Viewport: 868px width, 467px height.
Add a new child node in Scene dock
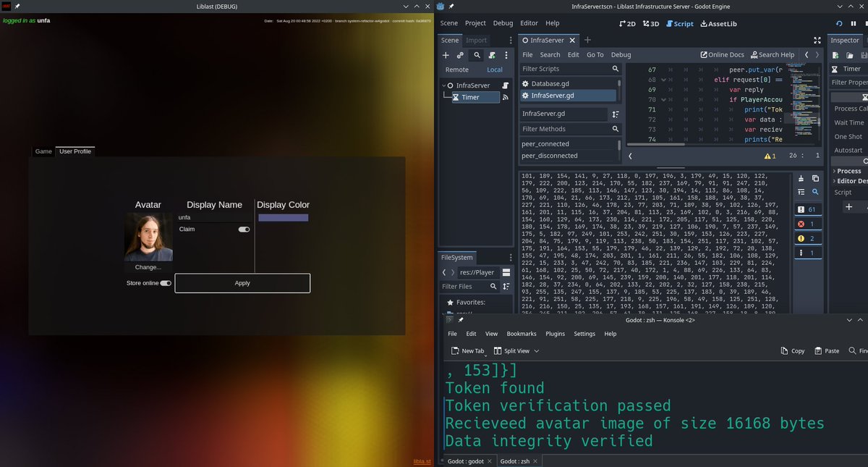tap(446, 56)
